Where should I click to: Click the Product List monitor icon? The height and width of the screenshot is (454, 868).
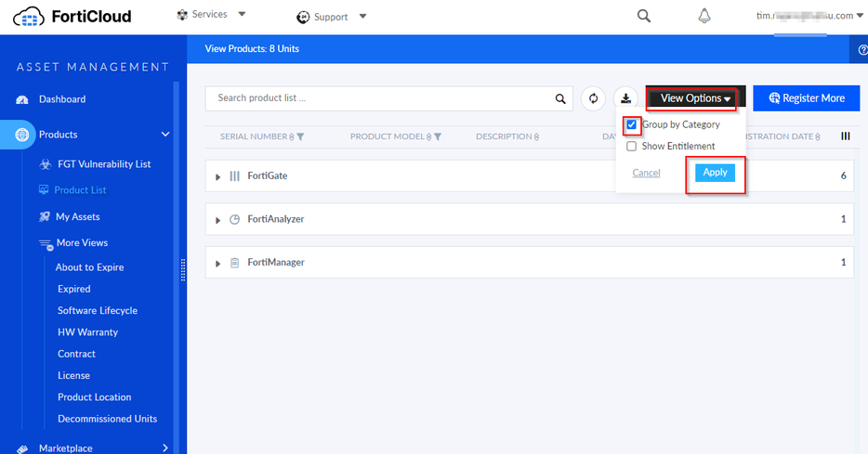(x=44, y=189)
